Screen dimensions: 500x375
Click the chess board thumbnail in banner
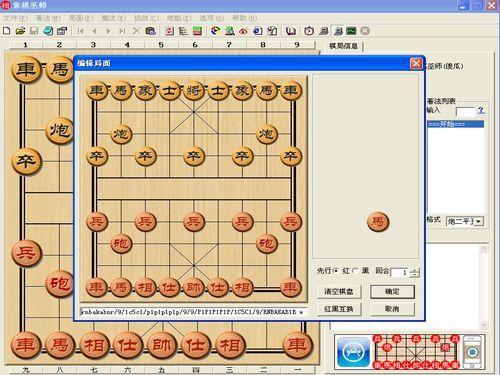[x=416, y=352]
